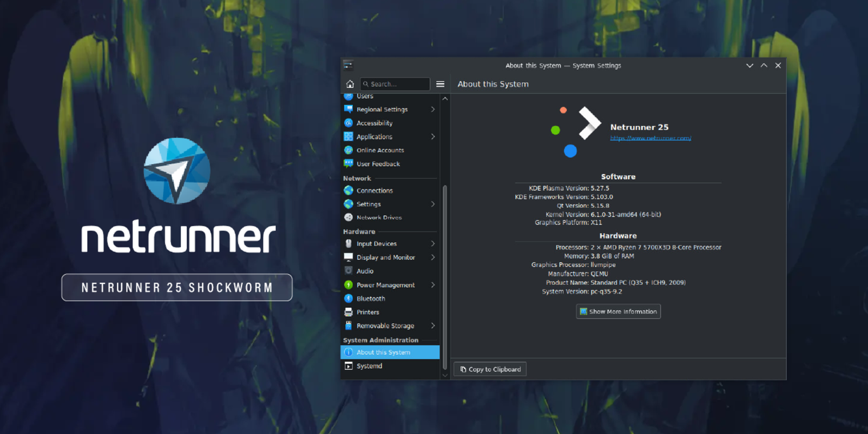Click Show More Information
Viewport: 868px width, 434px height.
618,311
